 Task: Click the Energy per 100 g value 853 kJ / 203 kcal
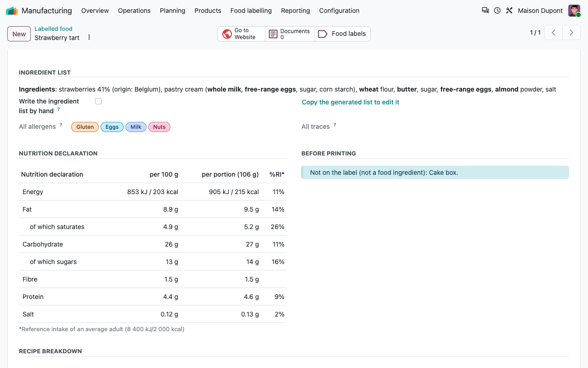153,192
